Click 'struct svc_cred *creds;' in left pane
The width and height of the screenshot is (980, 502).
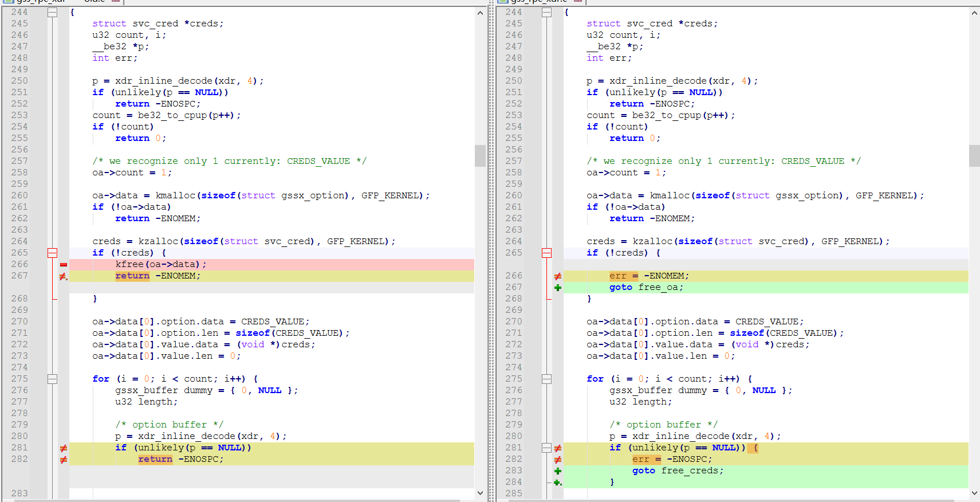158,23
